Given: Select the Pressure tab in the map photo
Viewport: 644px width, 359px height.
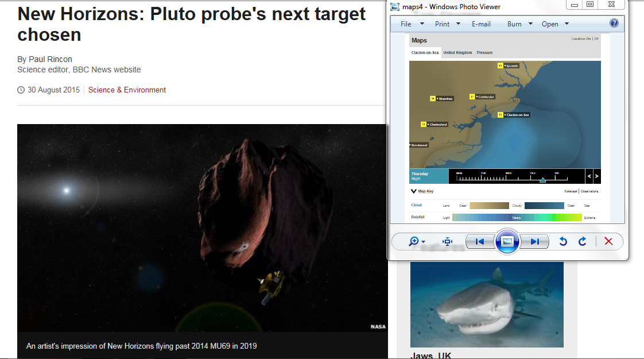Looking at the screenshot, I should (x=484, y=53).
